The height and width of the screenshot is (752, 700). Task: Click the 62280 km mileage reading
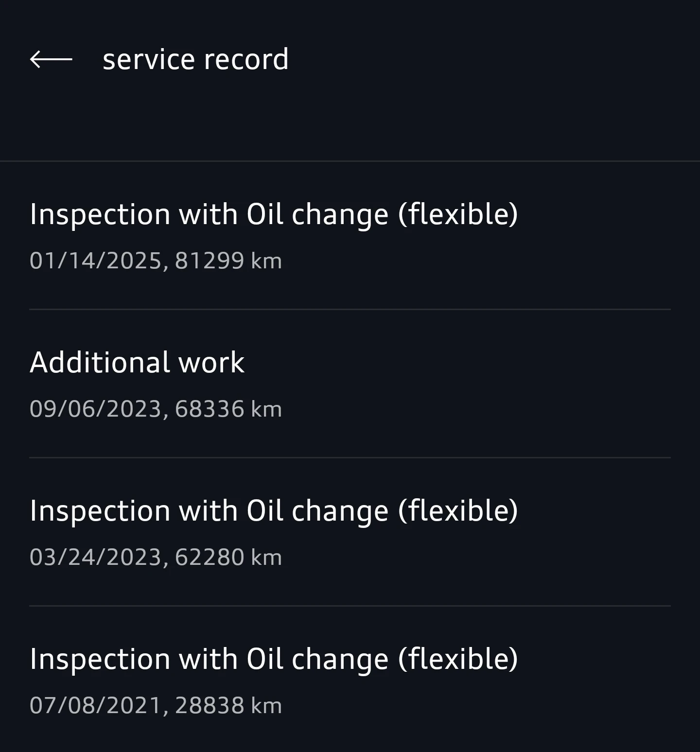click(x=228, y=557)
